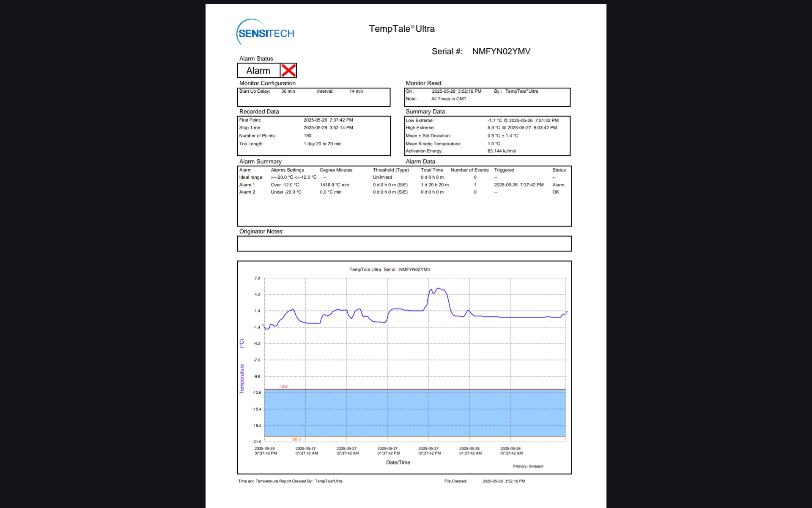Click First Point value 2025-05-26 7:37:42 PM
This screenshot has width=812, height=508.
[x=328, y=120]
